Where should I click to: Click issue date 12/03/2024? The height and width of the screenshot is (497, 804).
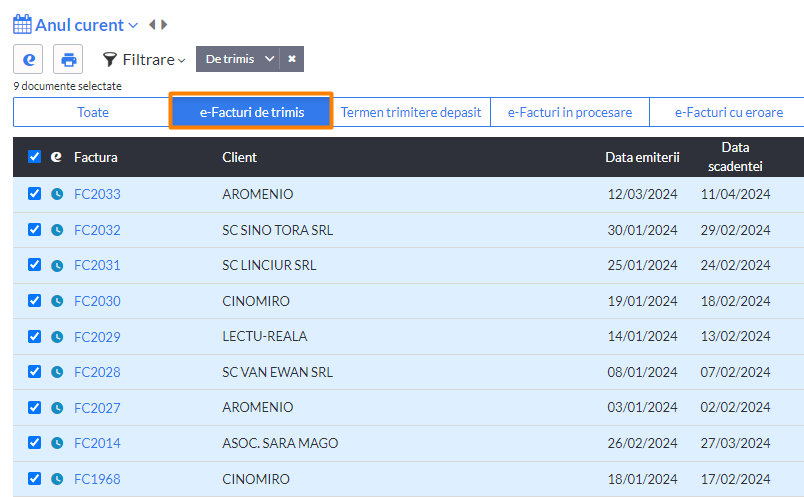coord(642,194)
